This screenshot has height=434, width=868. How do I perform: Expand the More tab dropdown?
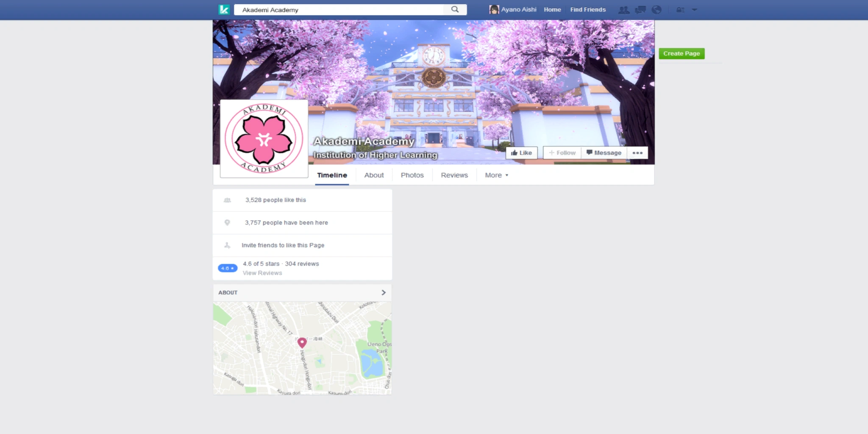coord(496,175)
